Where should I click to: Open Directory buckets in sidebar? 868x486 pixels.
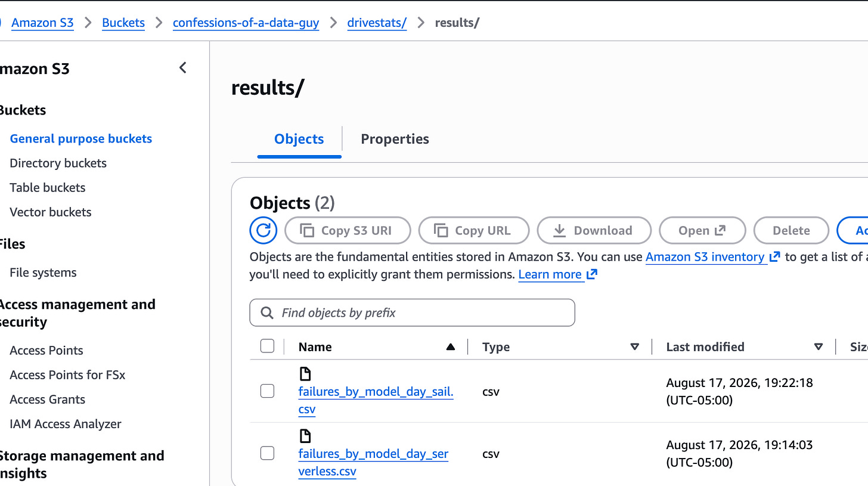[58, 163]
